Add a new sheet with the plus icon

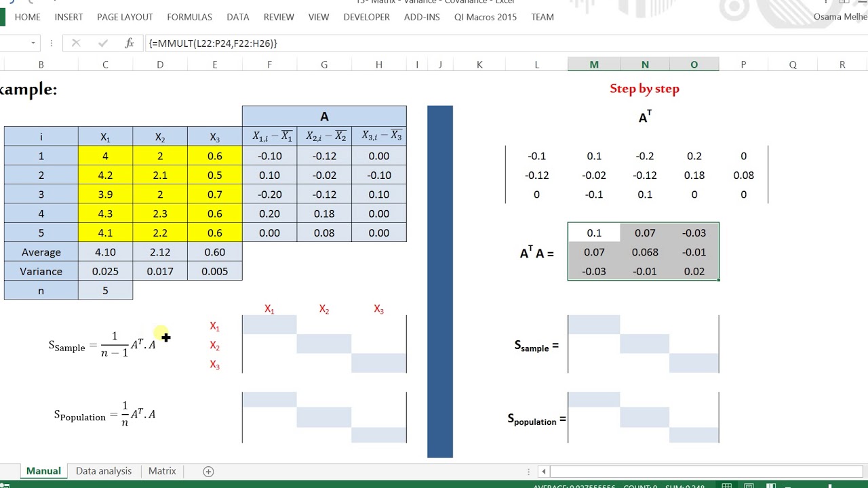208,471
